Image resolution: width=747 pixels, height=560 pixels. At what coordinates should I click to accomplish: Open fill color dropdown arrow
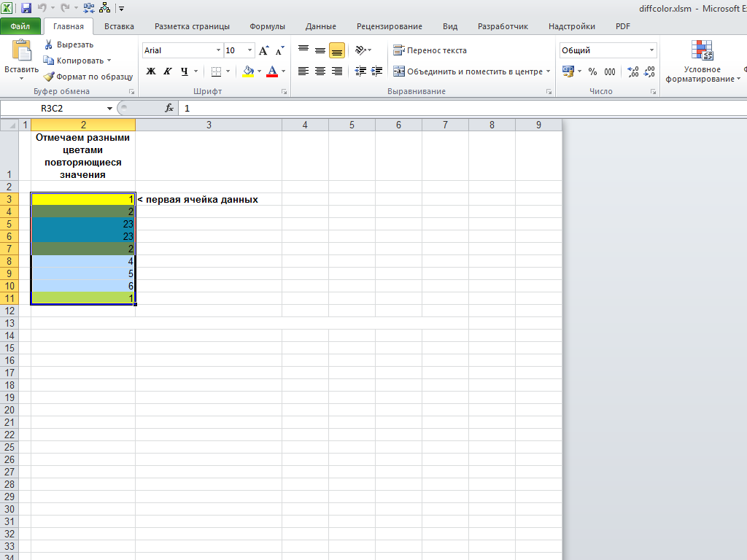(x=259, y=71)
